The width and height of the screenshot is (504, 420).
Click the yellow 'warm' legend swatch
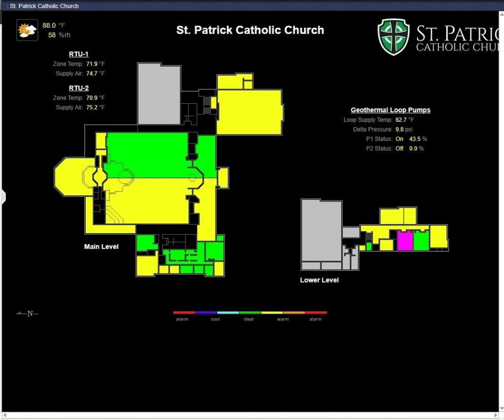[272, 313]
